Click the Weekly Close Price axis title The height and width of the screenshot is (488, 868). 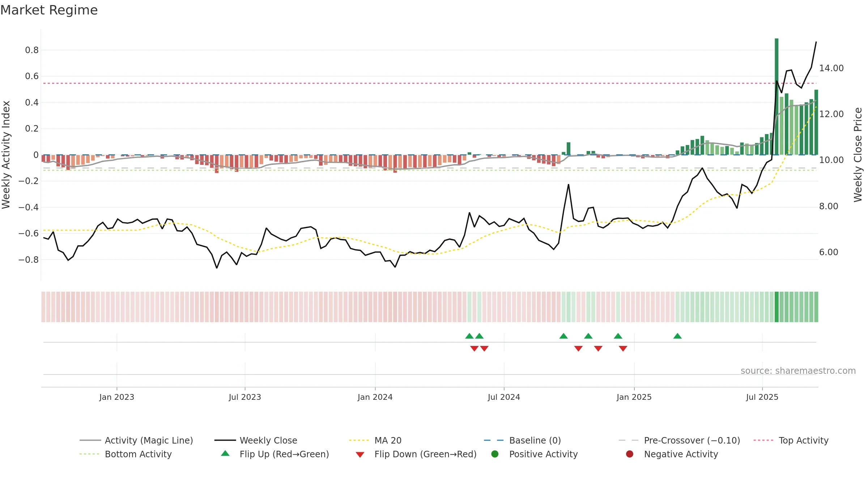click(858, 155)
